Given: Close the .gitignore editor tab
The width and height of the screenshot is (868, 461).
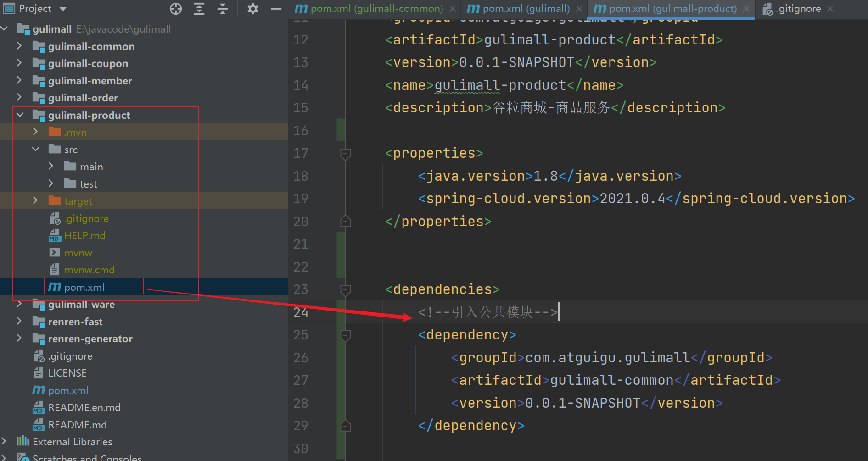Looking at the screenshot, I should pyautogui.click(x=830, y=9).
